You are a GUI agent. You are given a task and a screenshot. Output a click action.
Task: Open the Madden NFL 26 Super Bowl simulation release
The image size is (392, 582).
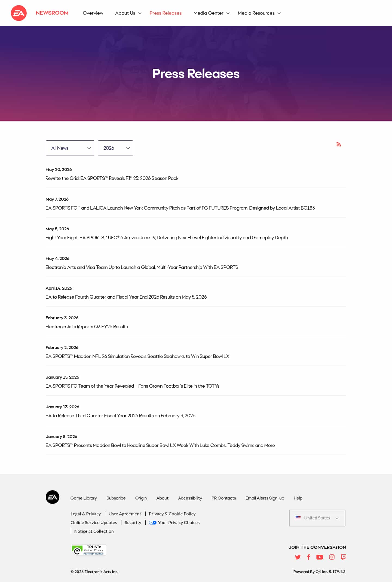click(x=137, y=356)
